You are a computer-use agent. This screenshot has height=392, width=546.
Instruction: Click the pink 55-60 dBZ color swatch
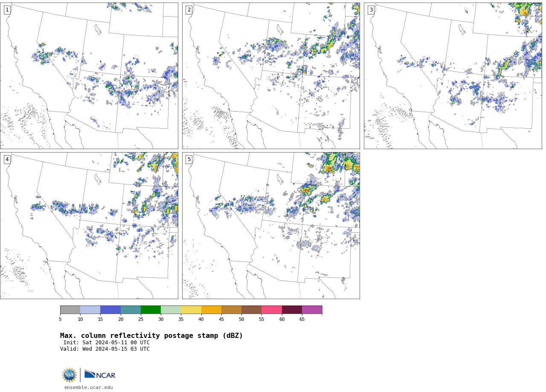(x=272, y=310)
